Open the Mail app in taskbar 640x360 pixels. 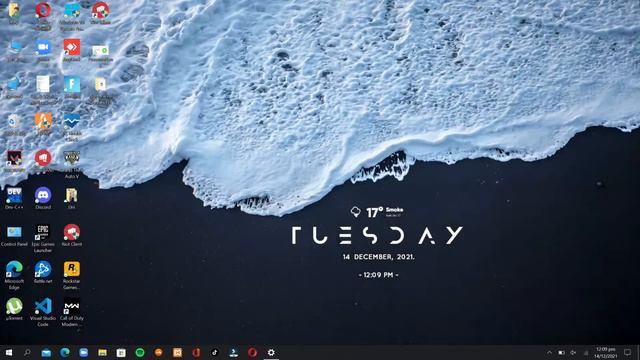(x=46, y=352)
